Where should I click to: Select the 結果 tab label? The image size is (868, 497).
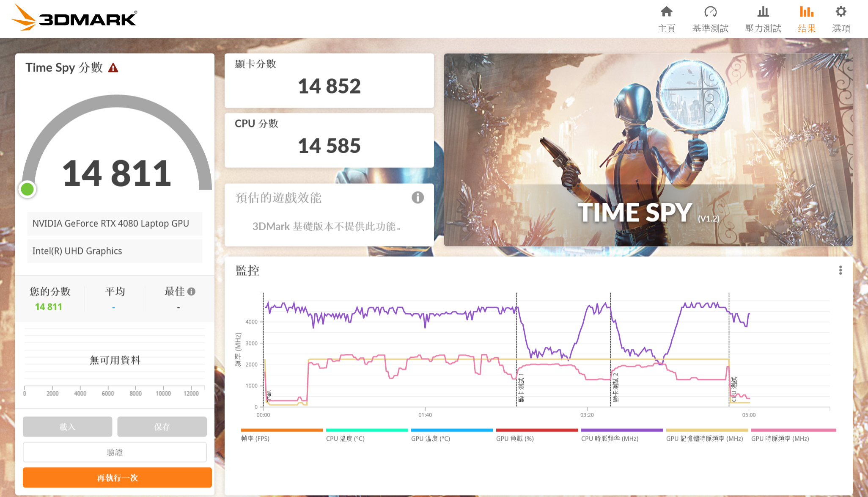tap(807, 28)
